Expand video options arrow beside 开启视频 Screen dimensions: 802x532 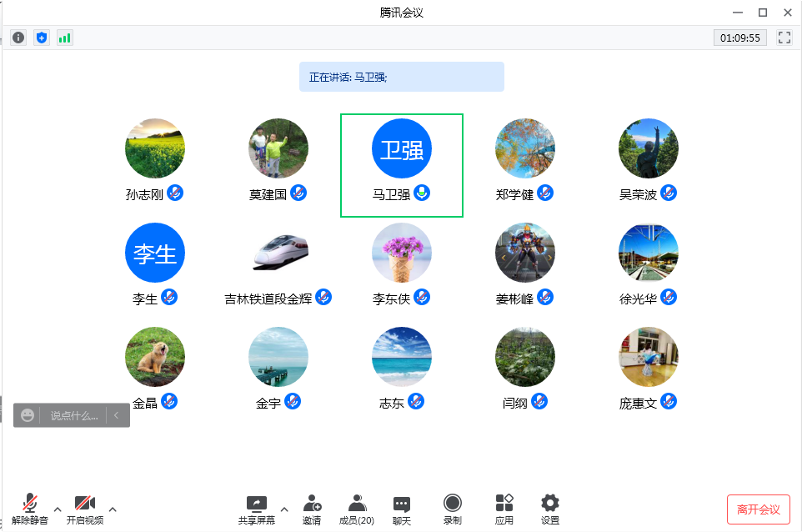(x=113, y=509)
